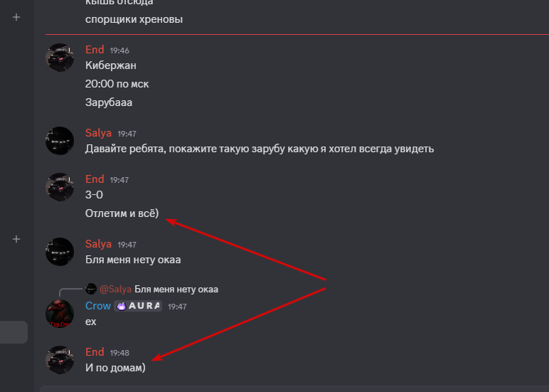The width and height of the screenshot is (549, 392).
Task: Open Salya's avatar at first 19:47 message
Action: pyautogui.click(x=60, y=141)
